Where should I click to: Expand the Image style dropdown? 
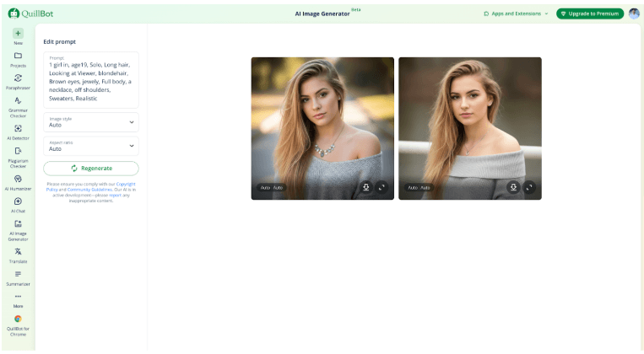pyautogui.click(x=91, y=122)
